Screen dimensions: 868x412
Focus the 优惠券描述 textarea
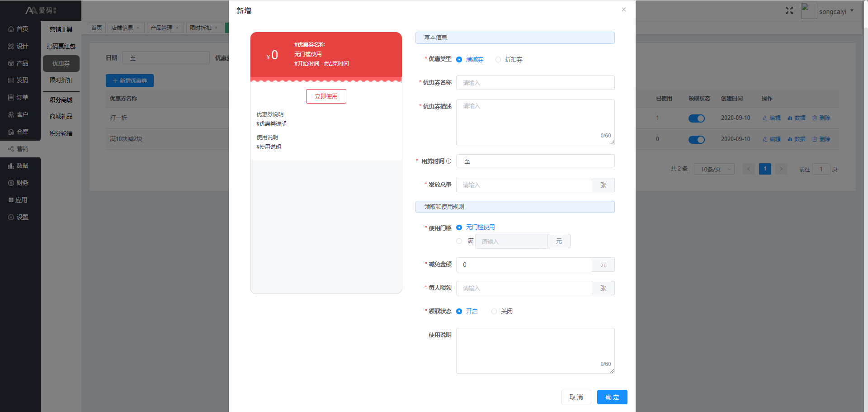pyautogui.click(x=535, y=122)
